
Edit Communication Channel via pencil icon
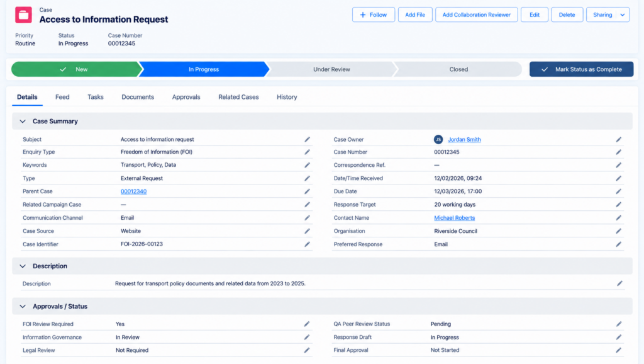pyautogui.click(x=307, y=217)
